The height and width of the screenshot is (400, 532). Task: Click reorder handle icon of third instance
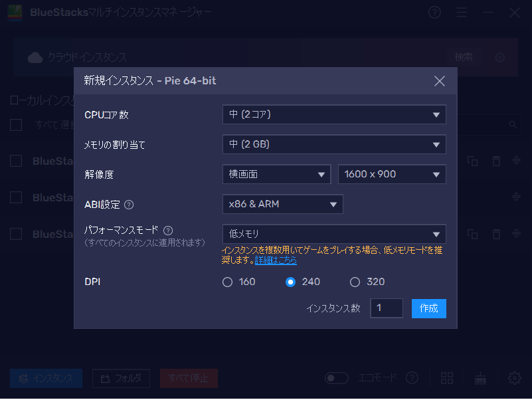click(516, 234)
